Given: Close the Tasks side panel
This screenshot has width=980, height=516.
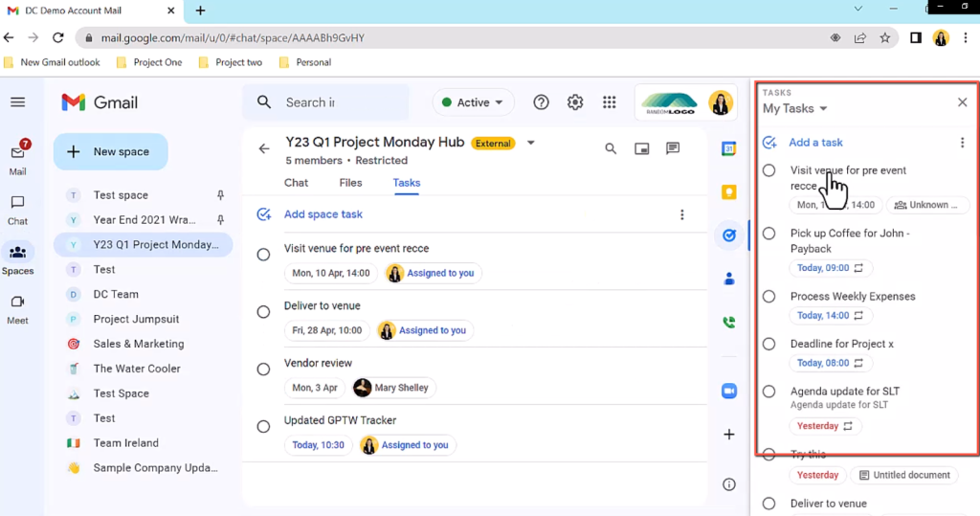Looking at the screenshot, I should coord(962,101).
